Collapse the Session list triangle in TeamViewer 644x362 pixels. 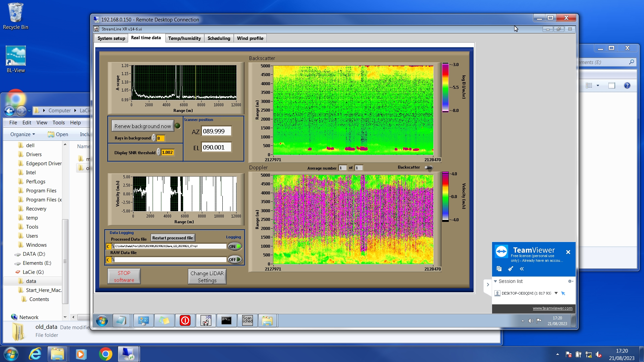(495, 281)
